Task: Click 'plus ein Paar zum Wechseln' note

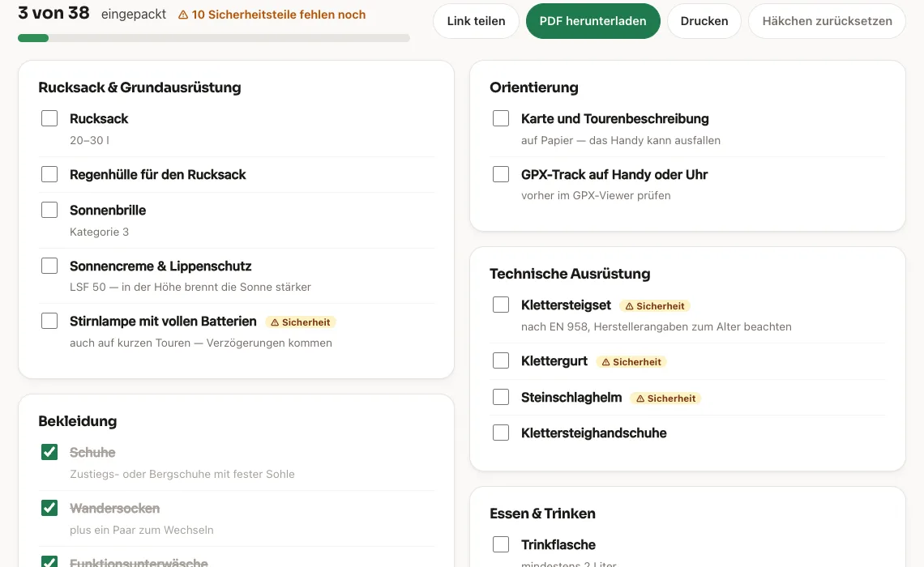Action: click(141, 530)
